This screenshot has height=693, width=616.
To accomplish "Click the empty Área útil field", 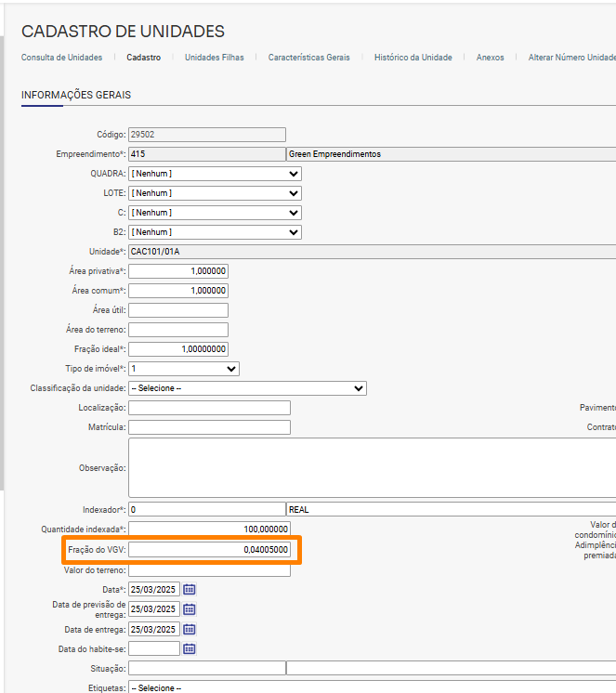I will [178, 310].
